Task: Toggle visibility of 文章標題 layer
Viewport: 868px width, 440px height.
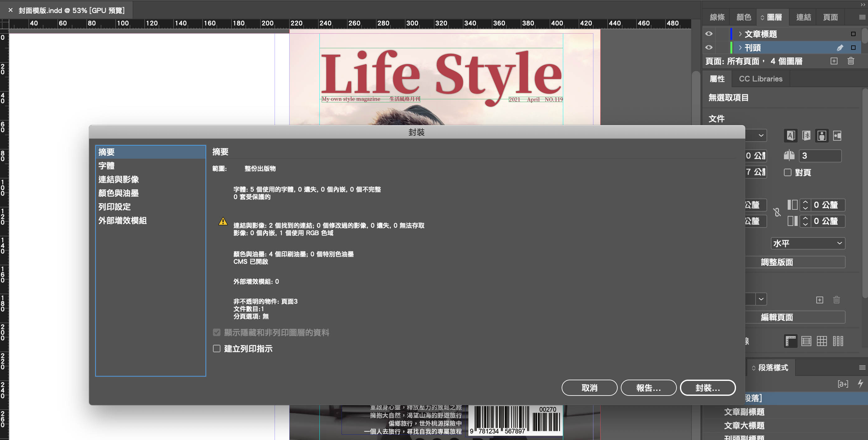Action: [709, 34]
